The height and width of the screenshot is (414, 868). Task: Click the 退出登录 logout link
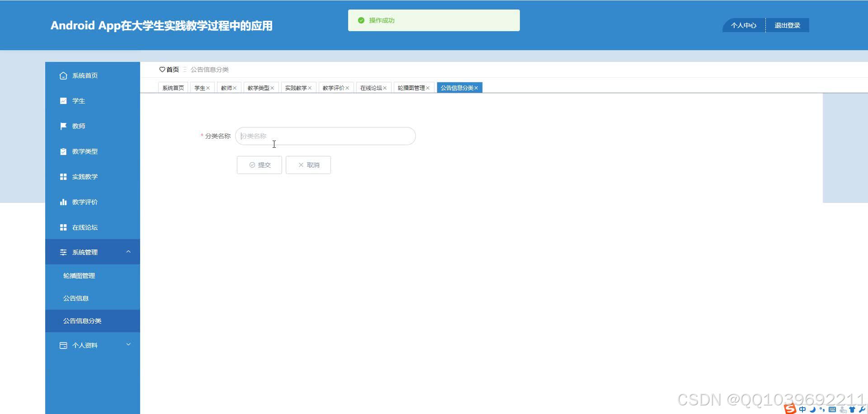point(788,25)
